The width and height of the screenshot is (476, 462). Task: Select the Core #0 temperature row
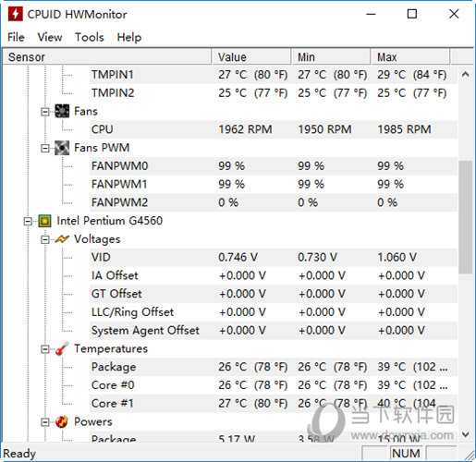(274, 385)
